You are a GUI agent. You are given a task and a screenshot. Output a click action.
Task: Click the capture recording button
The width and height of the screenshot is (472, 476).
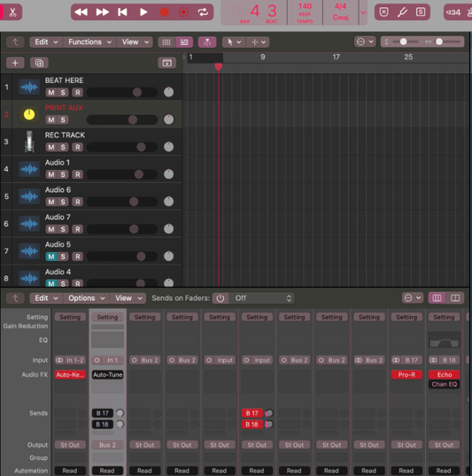pyautogui.click(x=183, y=12)
